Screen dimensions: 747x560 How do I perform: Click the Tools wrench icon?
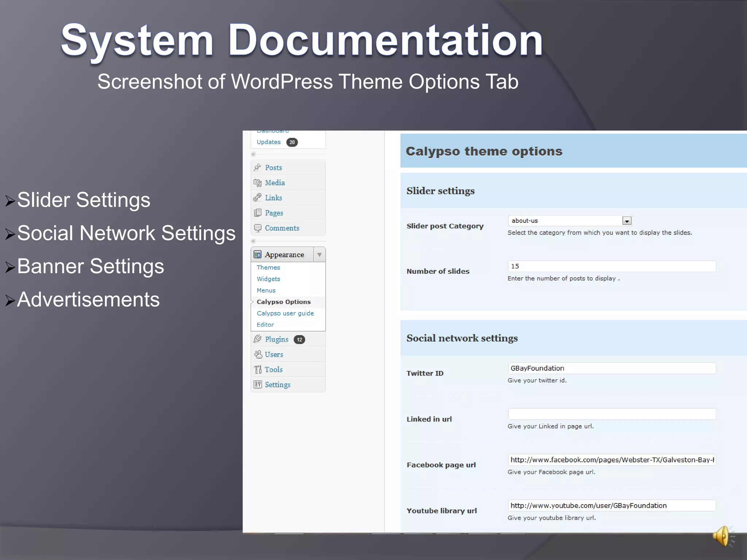coord(258,369)
